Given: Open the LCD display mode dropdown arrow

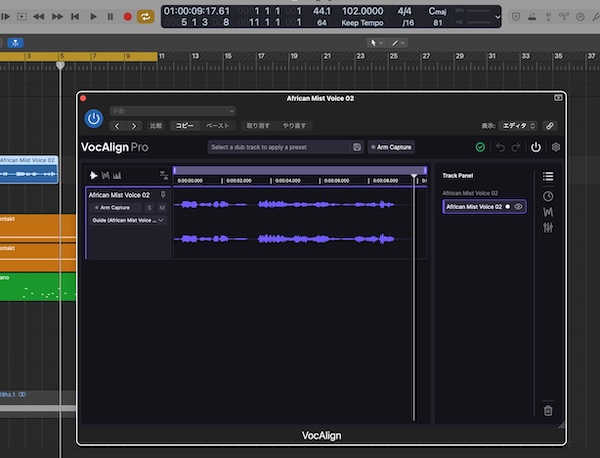Looking at the screenshot, I should (497, 17).
